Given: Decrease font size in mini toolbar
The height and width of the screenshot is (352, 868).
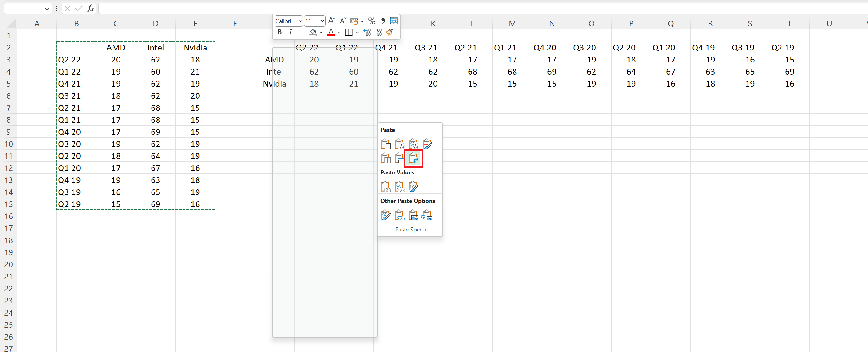Looking at the screenshot, I should tap(343, 21).
